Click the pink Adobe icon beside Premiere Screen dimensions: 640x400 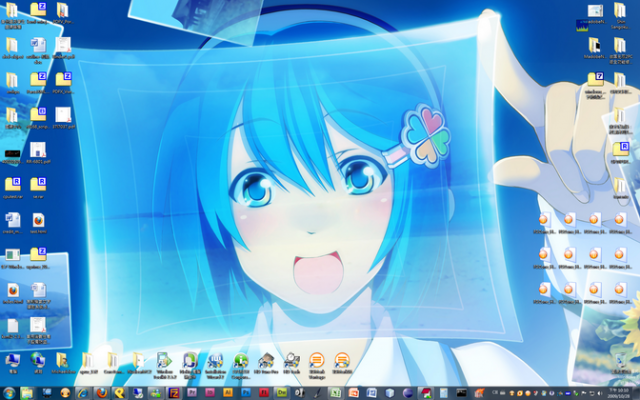pos(210,393)
